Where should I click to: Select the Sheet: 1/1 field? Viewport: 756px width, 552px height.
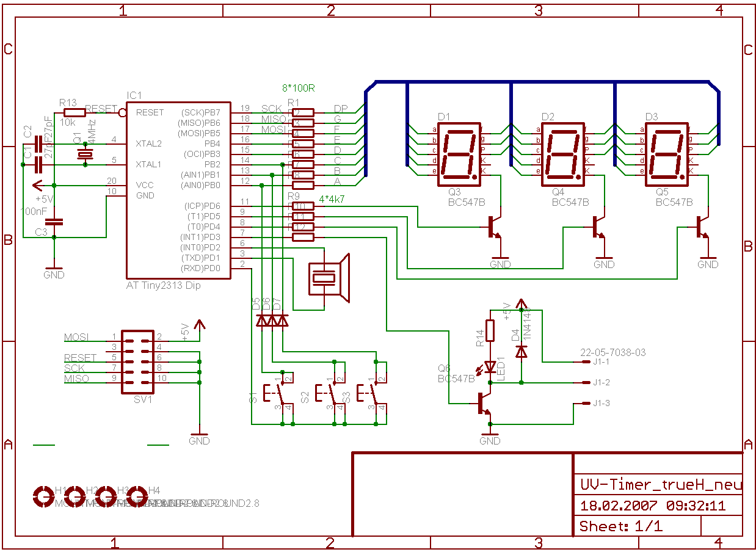tap(620, 526)
